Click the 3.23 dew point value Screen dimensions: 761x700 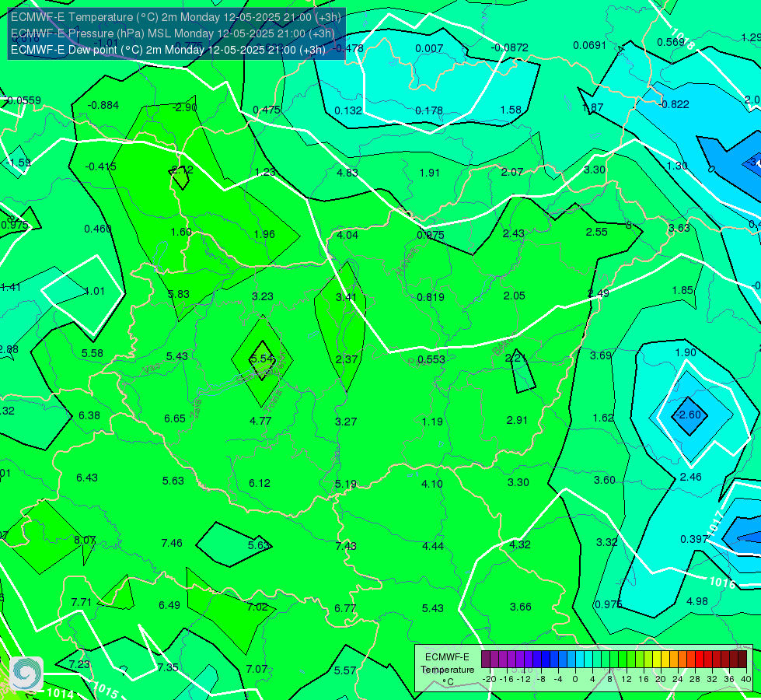pyautogui.click(x=263, y=296)
